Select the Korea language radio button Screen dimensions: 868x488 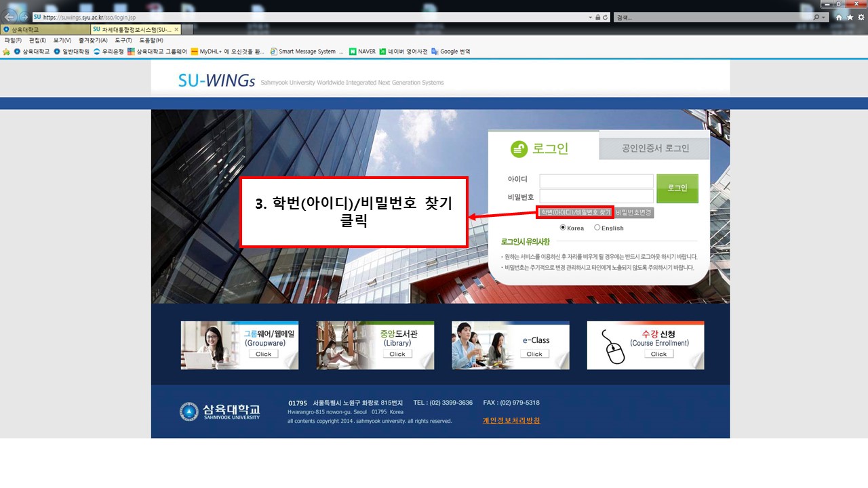click(x=563, y=228)
